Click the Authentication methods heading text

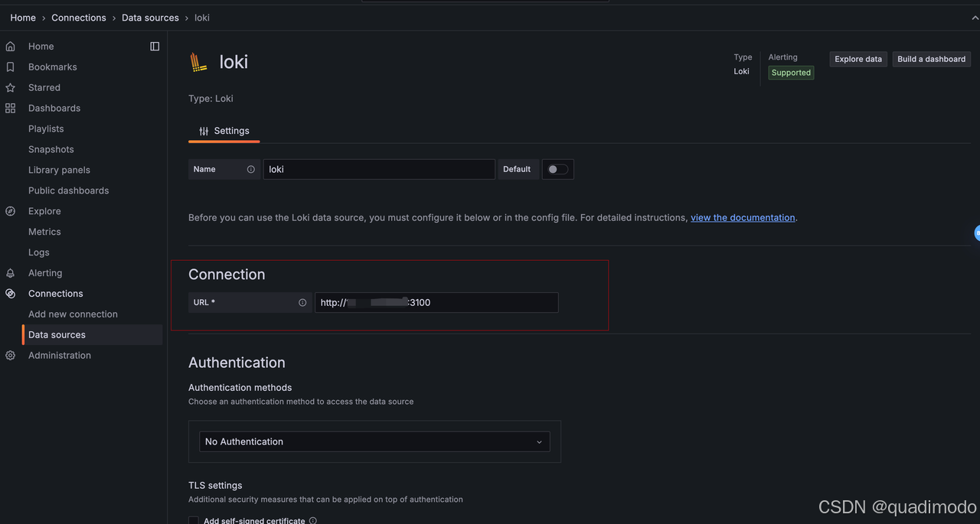pos(240,388)
